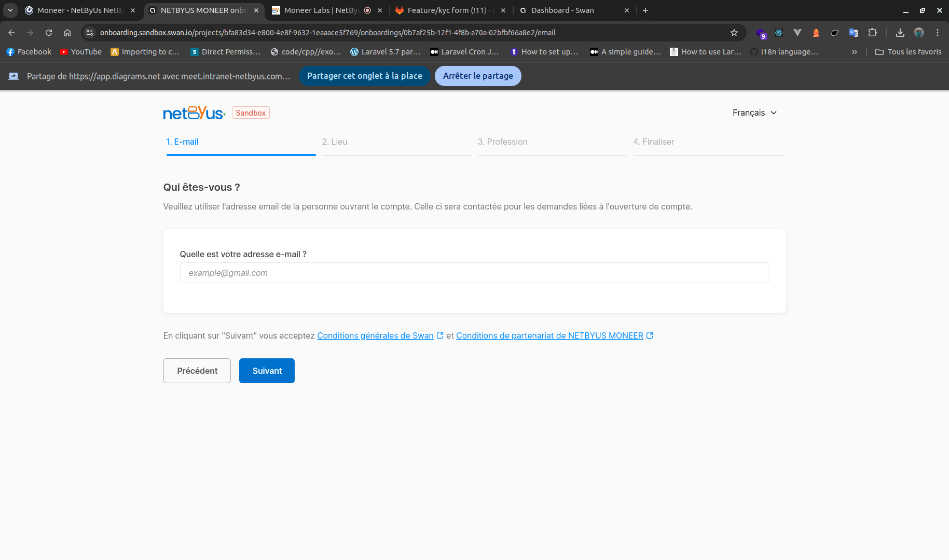The width and height of the screenshot is (949, 560).
Task: View site information icon in address bar
Action: [90, 33]
